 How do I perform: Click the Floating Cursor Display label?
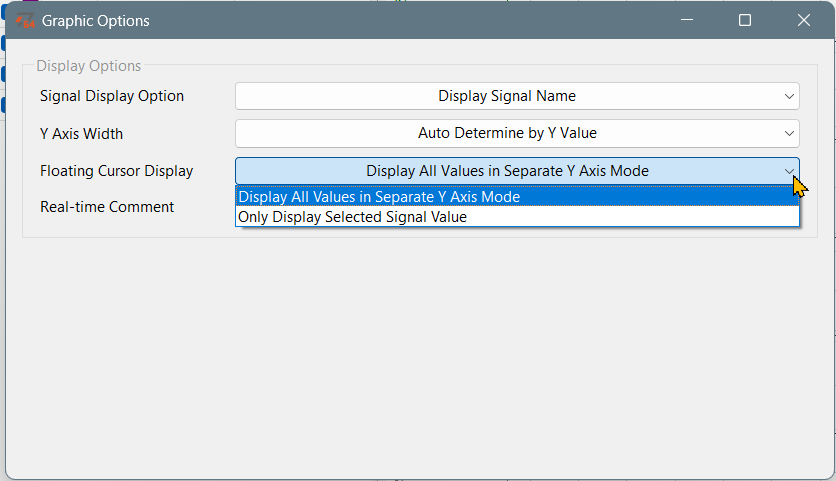(116, 171)
